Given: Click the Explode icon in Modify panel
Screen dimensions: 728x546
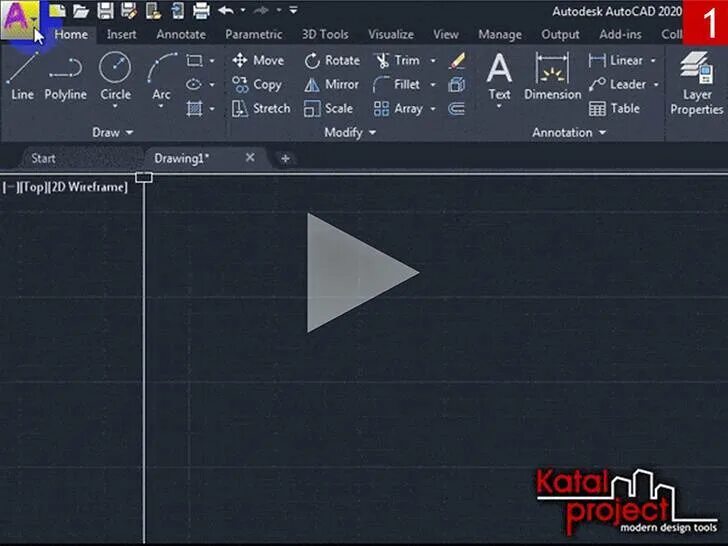Looking at the screenshot, I should coord(457,84).
